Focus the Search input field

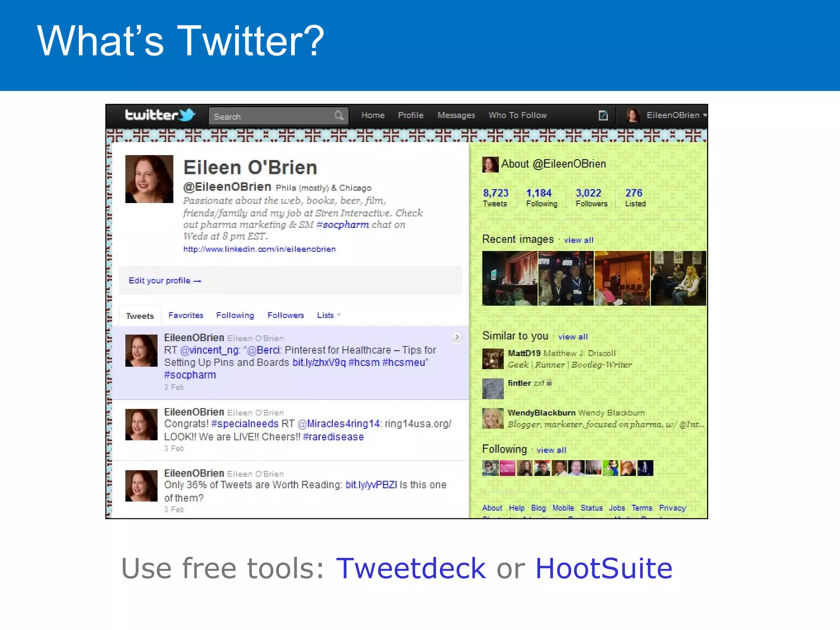click(278, 116)
